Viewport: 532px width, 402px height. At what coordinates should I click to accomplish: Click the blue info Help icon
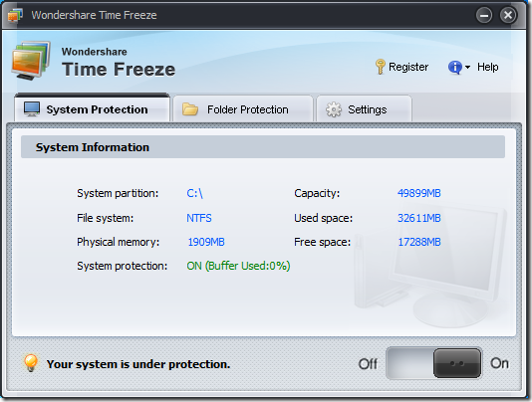pos(455,67)
